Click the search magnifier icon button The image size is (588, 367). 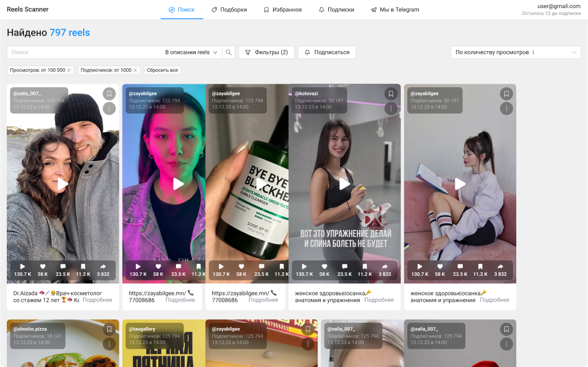pos(228,52)
